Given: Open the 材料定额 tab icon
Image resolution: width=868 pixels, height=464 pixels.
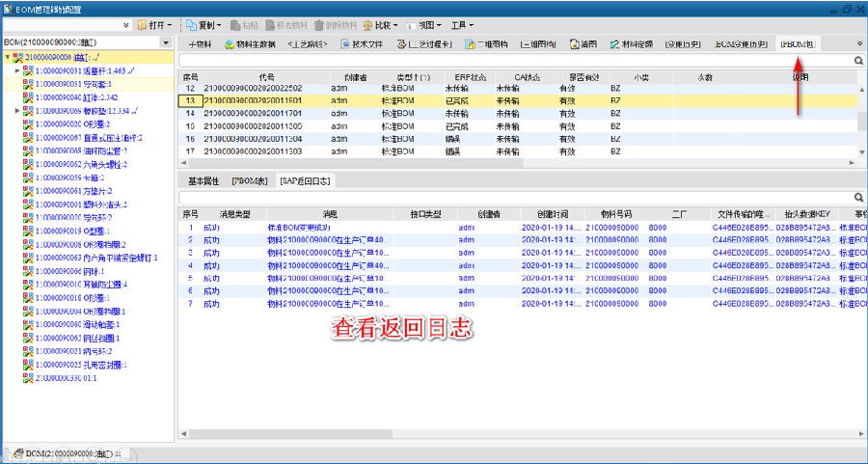Looking at the screenshot, I should tap(613, 44).
